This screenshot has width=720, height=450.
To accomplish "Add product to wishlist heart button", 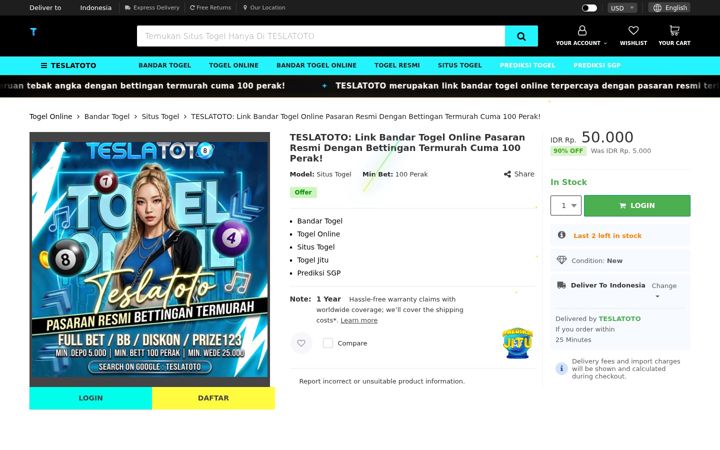I will [301, 343].
